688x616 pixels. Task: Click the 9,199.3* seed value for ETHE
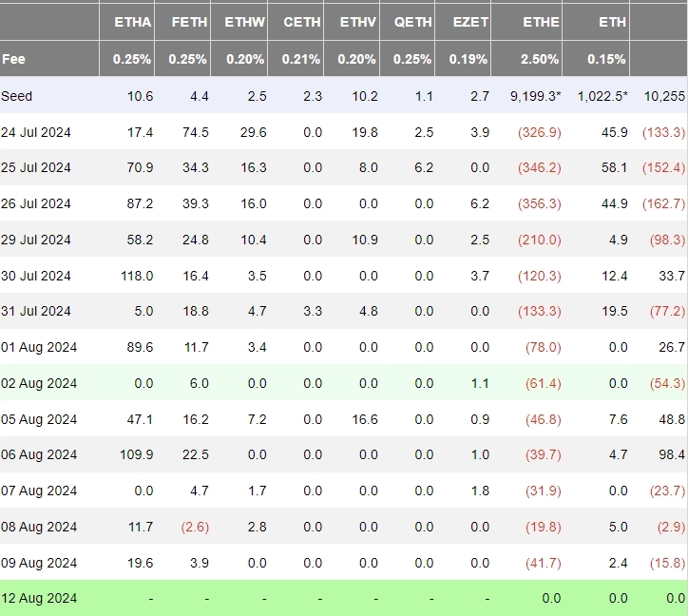[535, 96]
